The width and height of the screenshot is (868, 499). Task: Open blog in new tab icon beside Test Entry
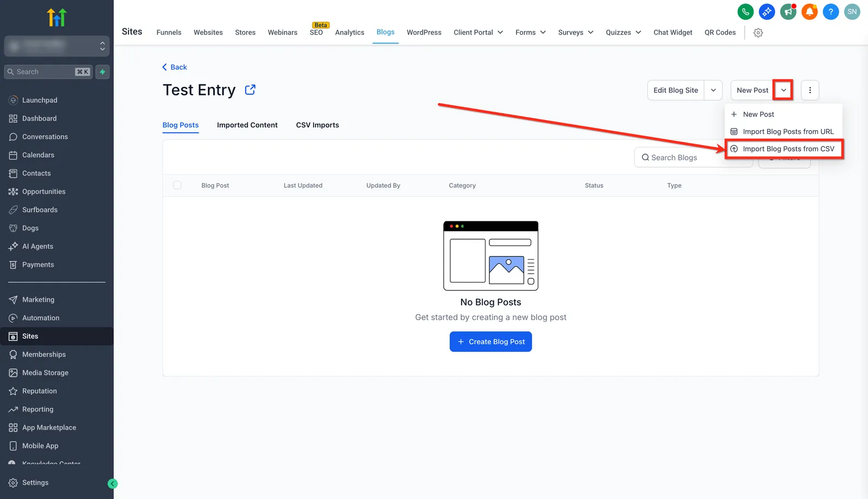[x=250, y=89]
